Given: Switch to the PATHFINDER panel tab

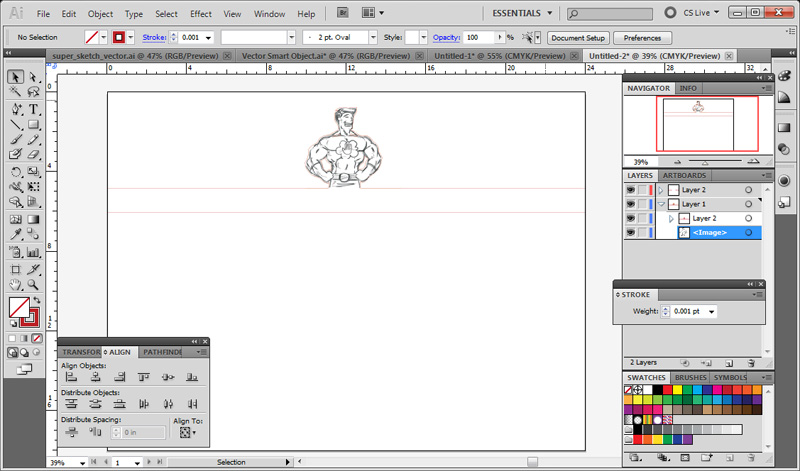Looking at the screenshot, I should click(162, 352).
